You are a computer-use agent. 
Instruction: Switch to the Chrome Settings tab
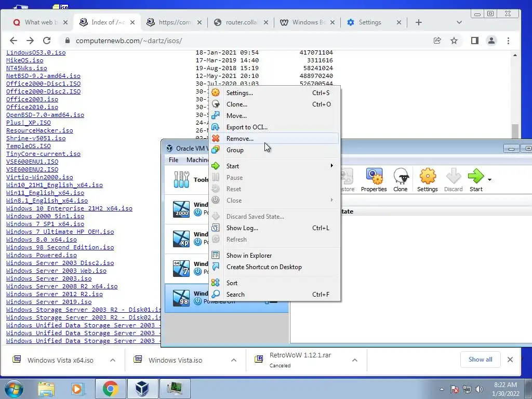pyautogui.click(x=369, y=22)
